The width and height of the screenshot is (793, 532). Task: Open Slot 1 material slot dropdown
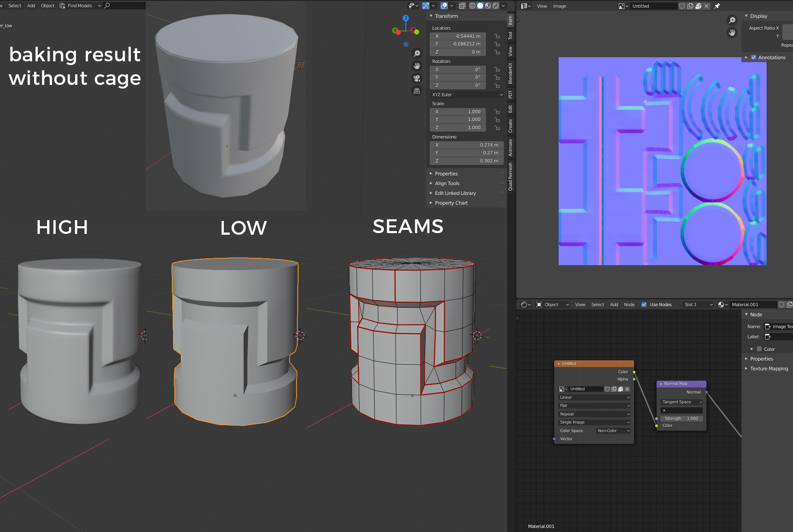[x=698, y=305]
